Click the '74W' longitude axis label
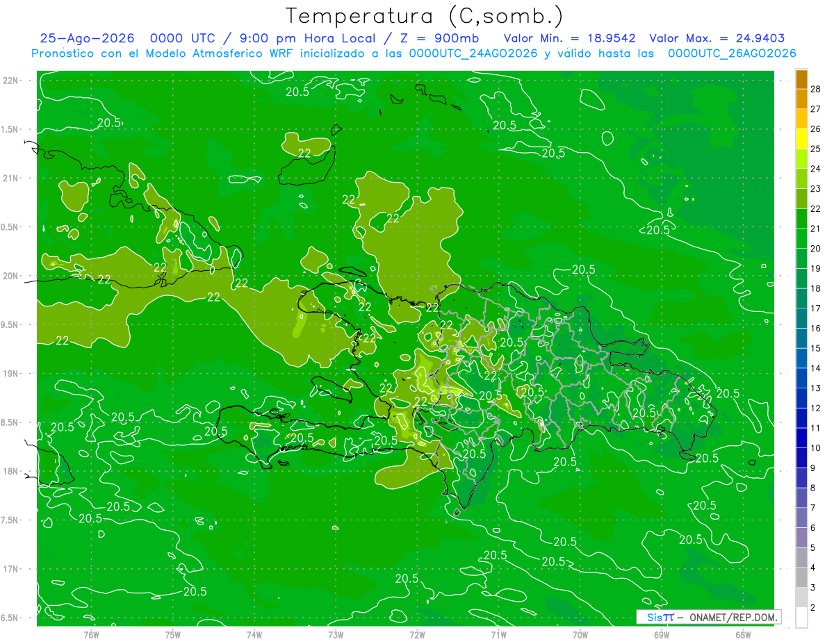The image size is (834, 644). [x=254, y=634]
